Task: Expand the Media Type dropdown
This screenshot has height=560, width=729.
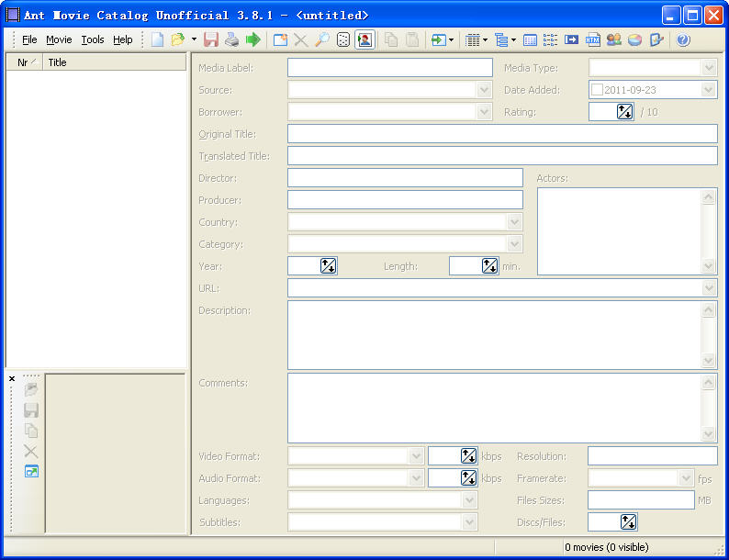Action: [708, 68]
